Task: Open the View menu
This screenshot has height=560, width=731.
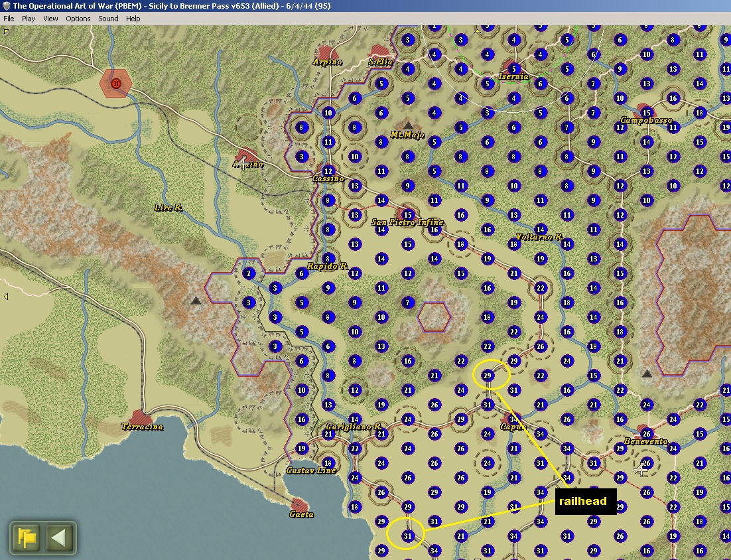Action: 50,19
